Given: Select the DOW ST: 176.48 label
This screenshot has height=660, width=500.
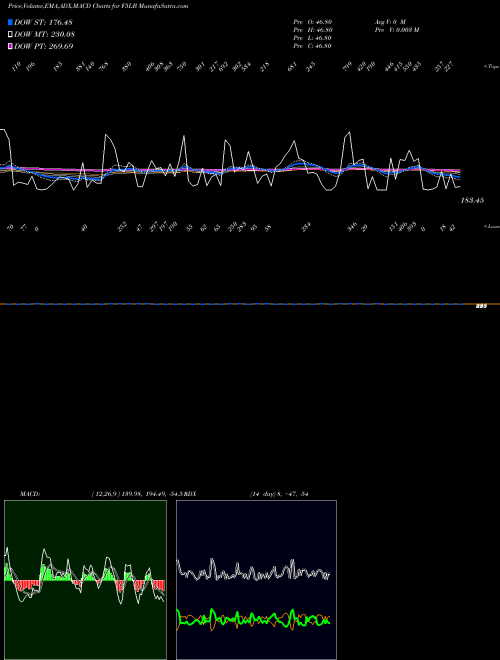Looking at the screenshot, I should (x=43, y=22).
